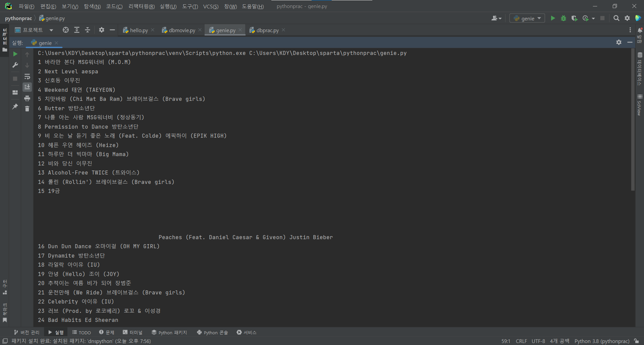Open Search Everywhere magnifier icon
The height and width of the screenshot is (345, 644).
(x=616, y=18)
